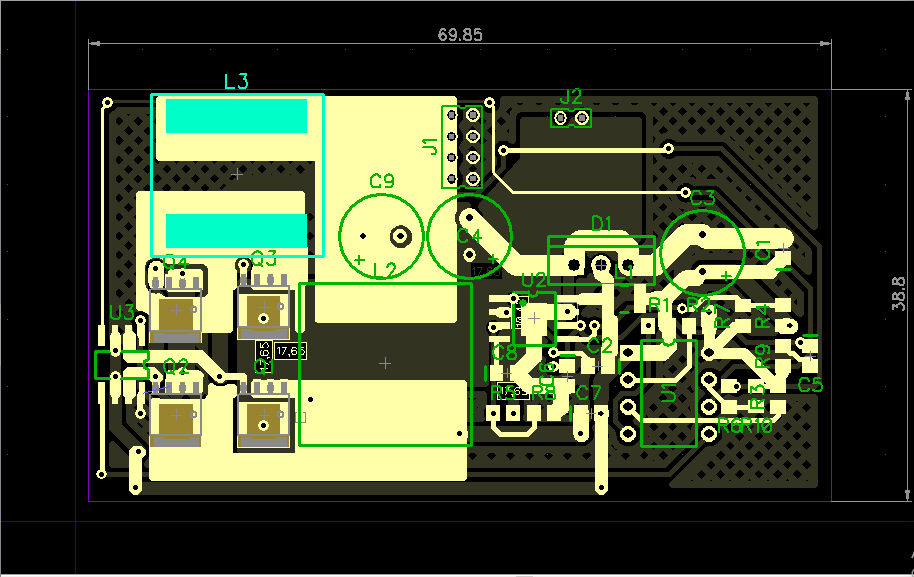The height and width of the screenshot is (577, 914).
Task: Click the rotated U1 label inside the IC outline
Action: point(669,394)
